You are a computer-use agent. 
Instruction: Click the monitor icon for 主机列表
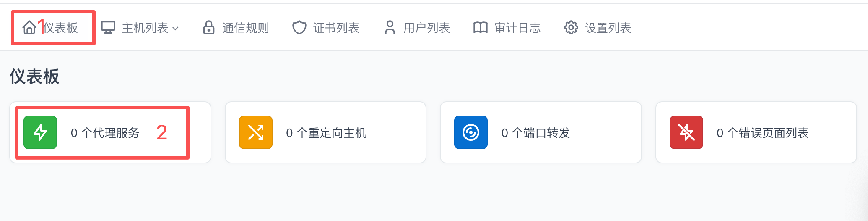tap(108, 28)
